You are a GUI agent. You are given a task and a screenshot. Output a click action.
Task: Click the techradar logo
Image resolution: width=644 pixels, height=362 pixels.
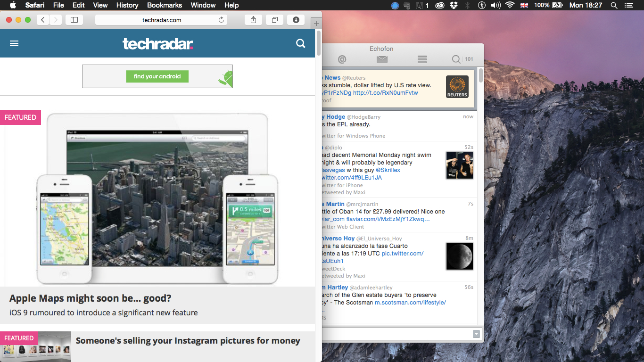[158, 44]
